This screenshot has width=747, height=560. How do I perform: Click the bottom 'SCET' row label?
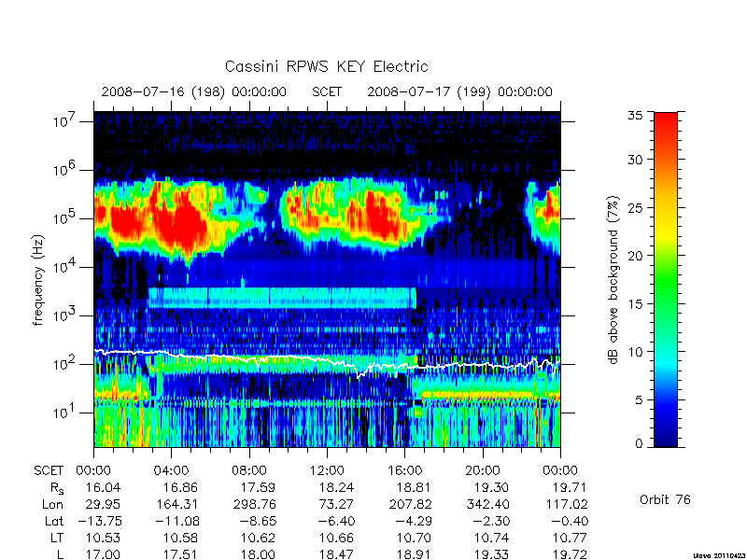[49, 471]
